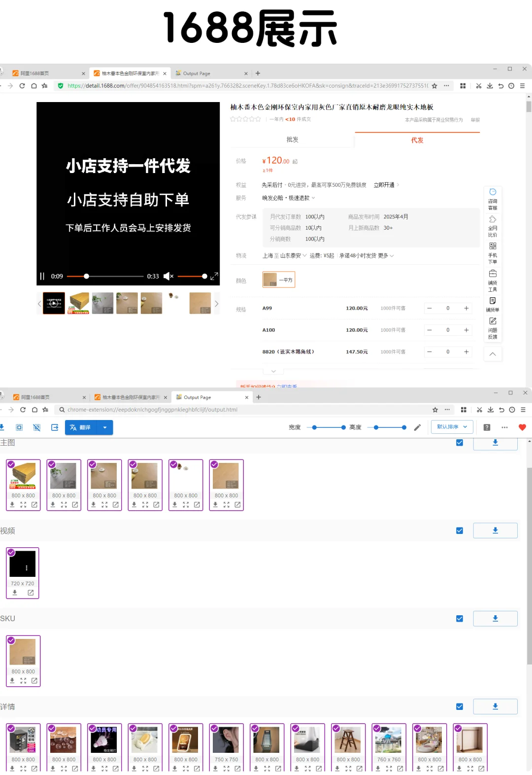532x775 pixels.
Task: Bookmark the 1688 product page with star
Action: point(434,86)
